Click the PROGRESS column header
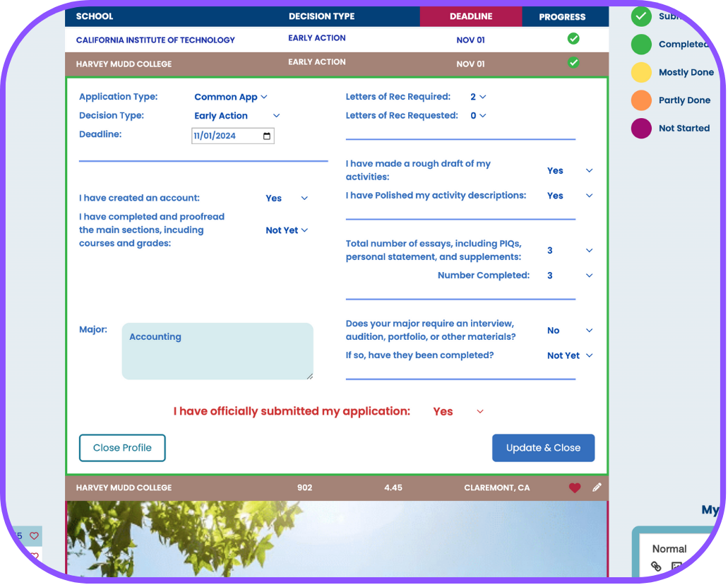The width and height of the screenshot is (728, 585). pyautogui.click(x=562, y=17)
